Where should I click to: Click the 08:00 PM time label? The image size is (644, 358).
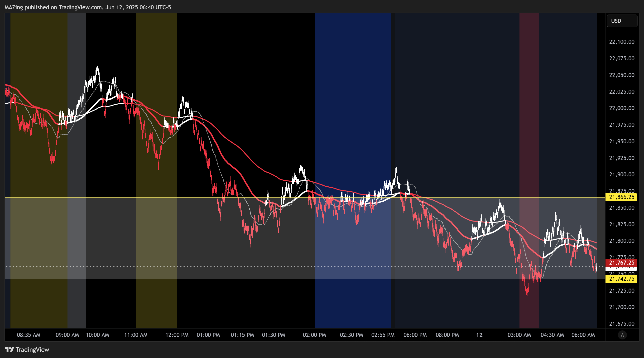(x=447, y=335)
